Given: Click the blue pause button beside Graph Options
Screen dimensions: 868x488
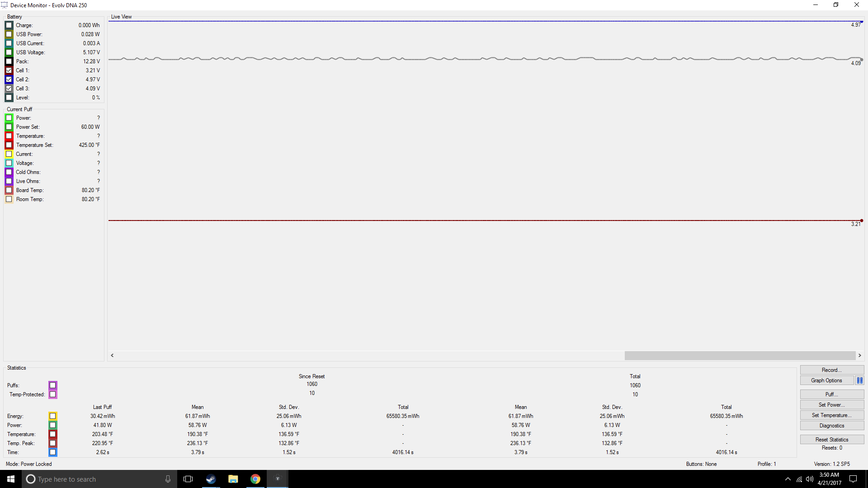Looking at the screenshot, I should [859, 380].
